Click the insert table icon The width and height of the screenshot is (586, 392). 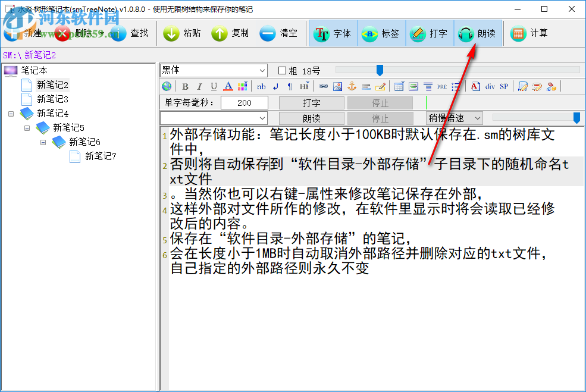click(399, 86)
